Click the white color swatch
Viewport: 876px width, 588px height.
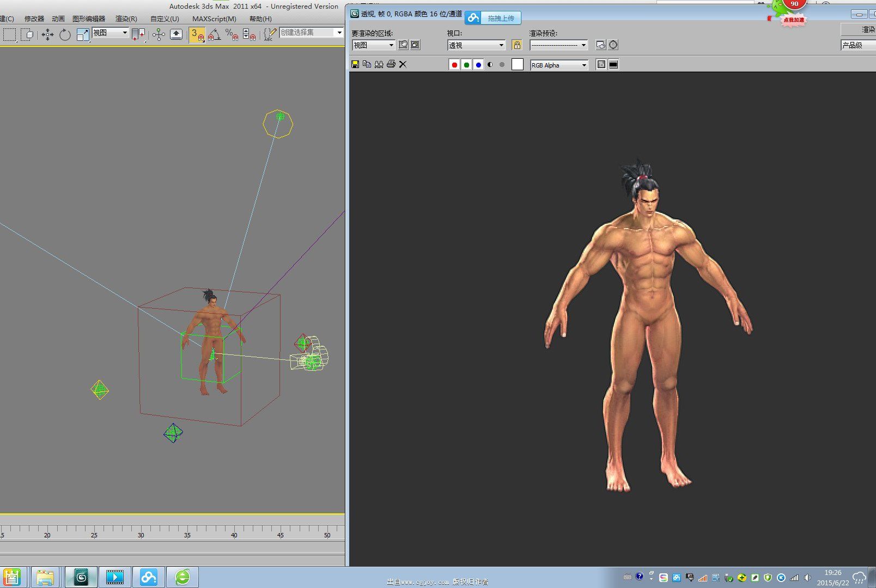(x=518, y=65)
